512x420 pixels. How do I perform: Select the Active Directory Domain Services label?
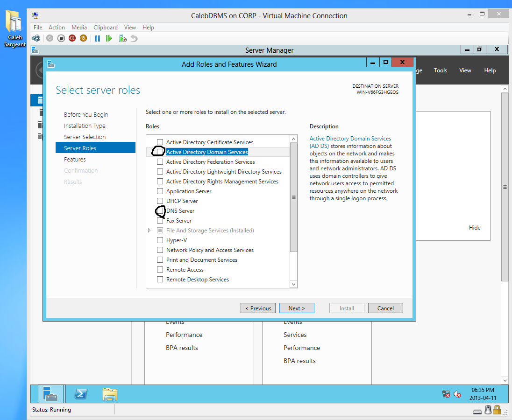click(207, 152)
